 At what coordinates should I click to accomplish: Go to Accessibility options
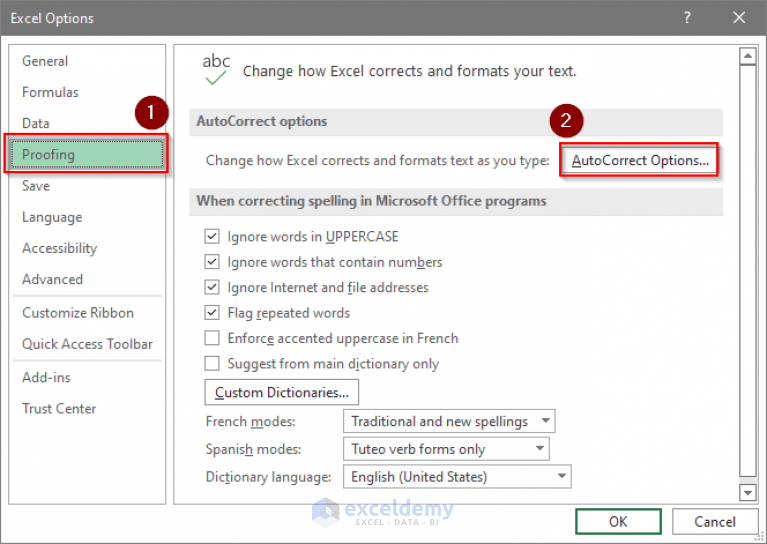(x=59, y=249)
